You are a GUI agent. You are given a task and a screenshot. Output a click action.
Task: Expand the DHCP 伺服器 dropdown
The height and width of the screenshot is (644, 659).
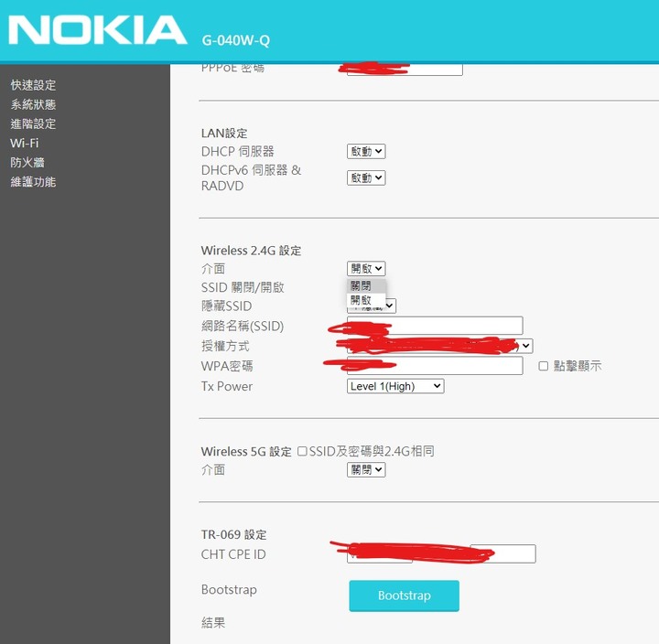pyautogui.click(x=366, y=151)
